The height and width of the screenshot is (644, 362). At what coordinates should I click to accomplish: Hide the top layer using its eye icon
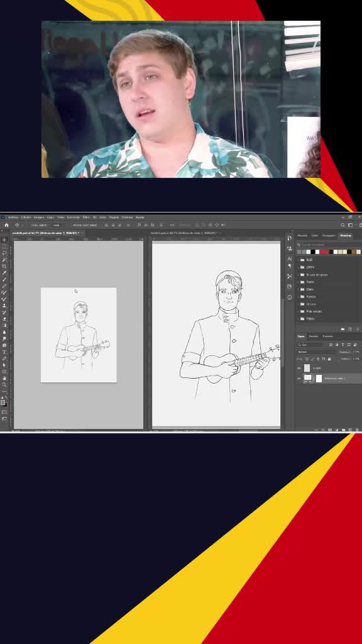[x=299, y=369]
